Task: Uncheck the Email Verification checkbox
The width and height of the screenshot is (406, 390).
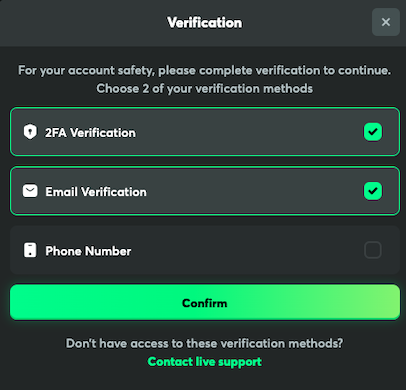Action: pyautogui.click(x=373, y=191)
